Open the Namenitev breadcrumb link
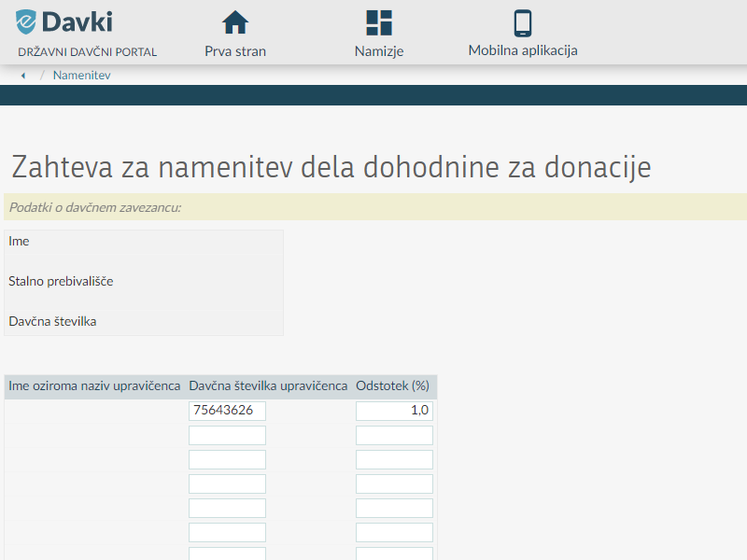Viewport: 747px width, 560px height. click(x=81, y=76)
